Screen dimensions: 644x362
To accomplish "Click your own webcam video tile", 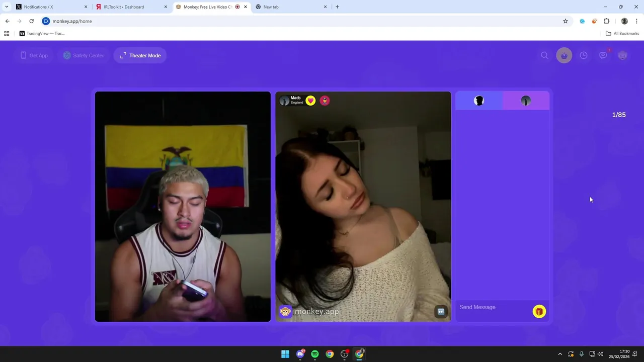I will 183,207.
